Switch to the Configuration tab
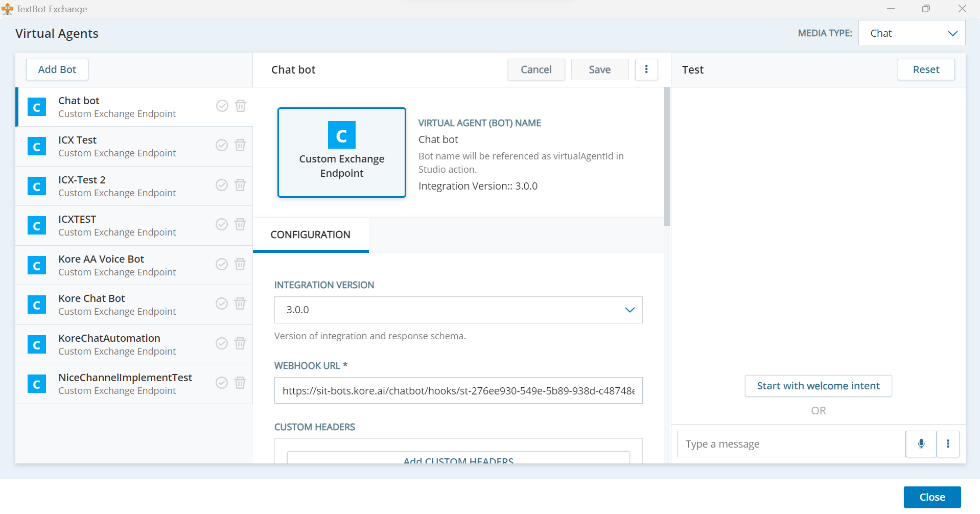 (311, 235)
